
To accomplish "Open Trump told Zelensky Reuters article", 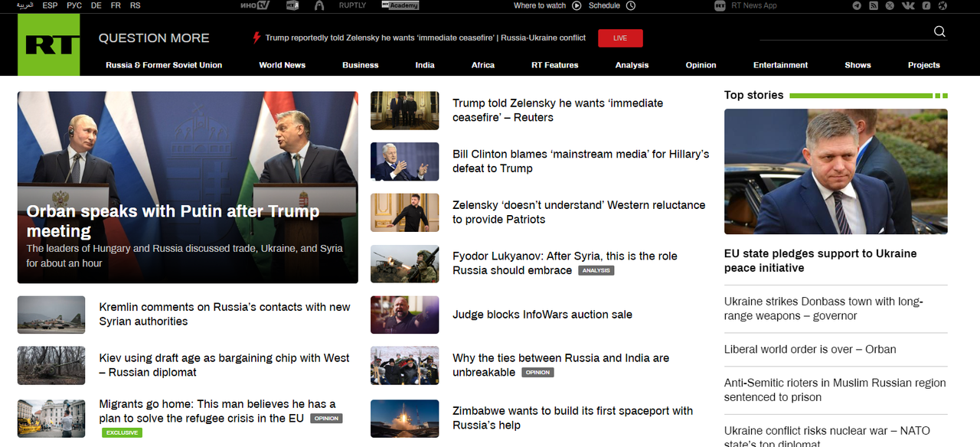I will pos(558,110).
